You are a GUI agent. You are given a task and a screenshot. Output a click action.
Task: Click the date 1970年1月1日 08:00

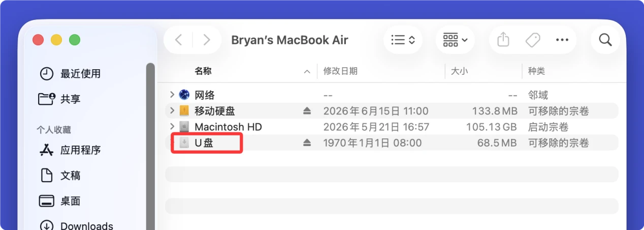(x=373, y=143)
